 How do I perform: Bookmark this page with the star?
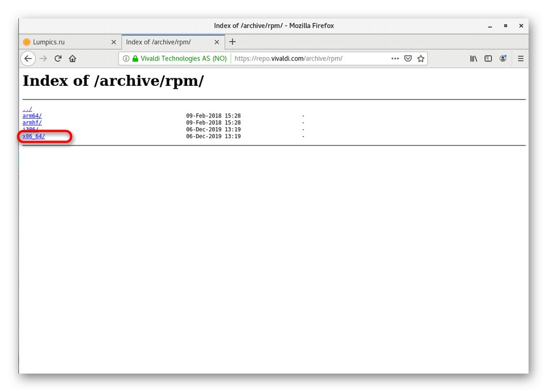421,59
